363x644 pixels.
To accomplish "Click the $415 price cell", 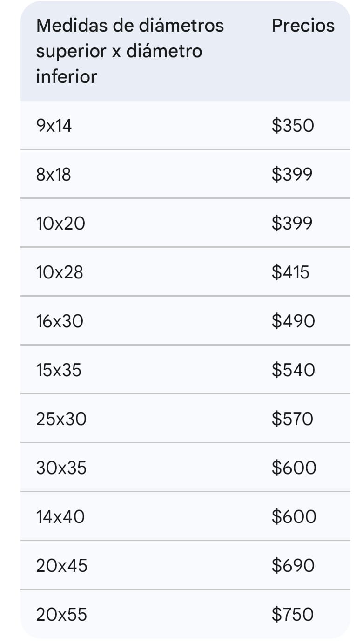I will pyautogui.click(x=290, y=272).
